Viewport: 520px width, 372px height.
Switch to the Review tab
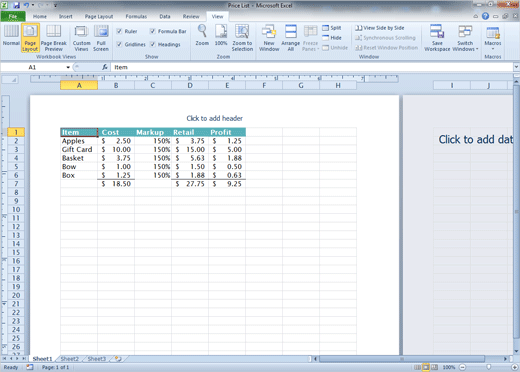pyautogui.click(x=191, y=16)
